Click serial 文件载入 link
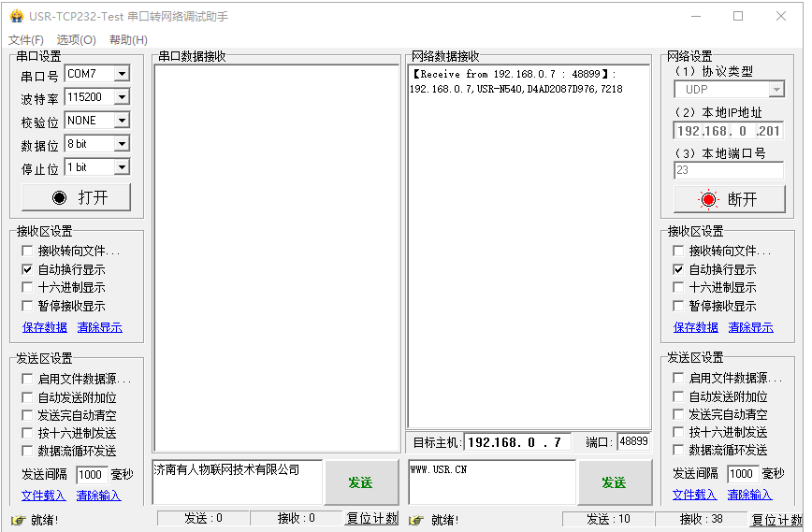Image resolution: width=812 pixels, height=532 pixels. (43, 496)
